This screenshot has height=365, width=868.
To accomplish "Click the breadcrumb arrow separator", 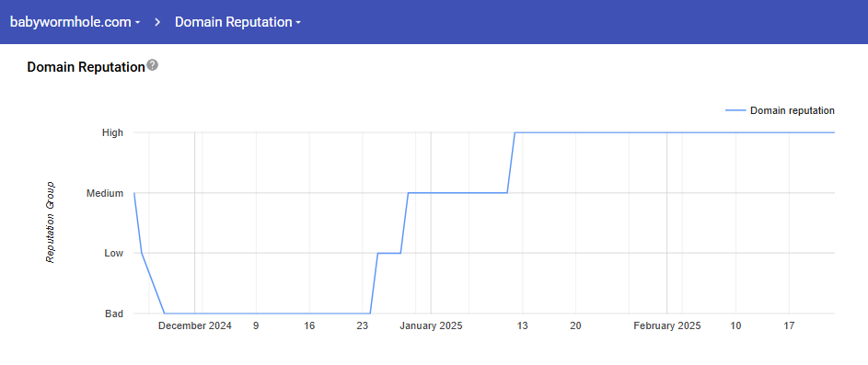I will coord(157,22).
